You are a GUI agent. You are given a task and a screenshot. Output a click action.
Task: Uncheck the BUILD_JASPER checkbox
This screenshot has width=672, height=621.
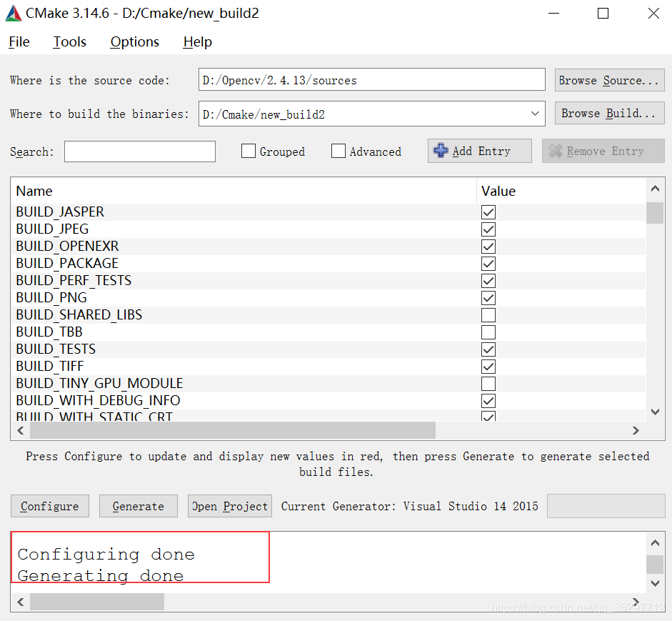[488, 212]
